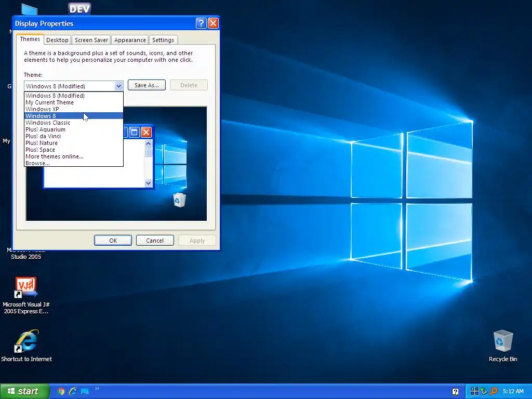Open the Recycle Bin desktop icon
The image size is (532, 399).
[503, 345]
